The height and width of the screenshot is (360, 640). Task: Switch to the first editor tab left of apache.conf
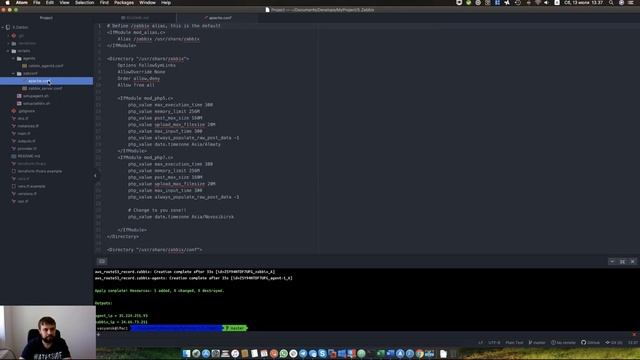tap(136, 18)
